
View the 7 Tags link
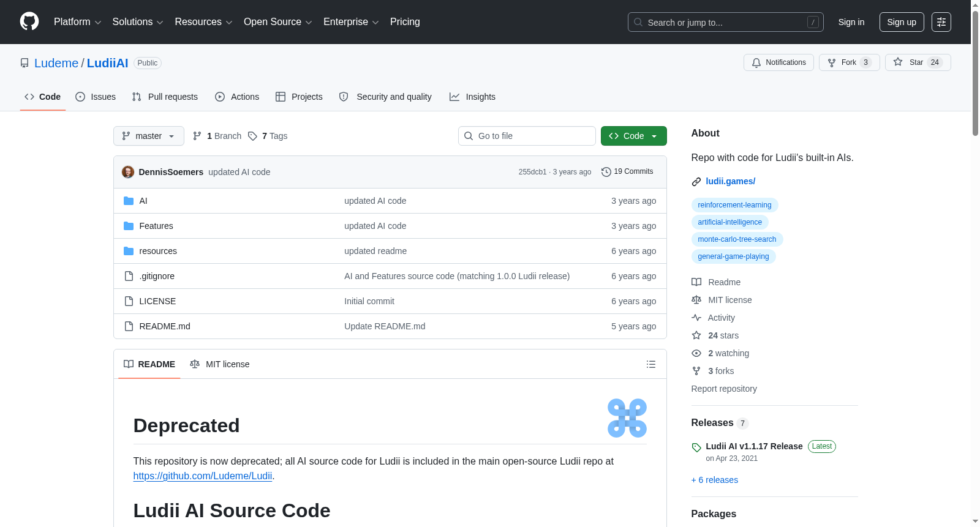pyautogui.click(x=268, y=136)
